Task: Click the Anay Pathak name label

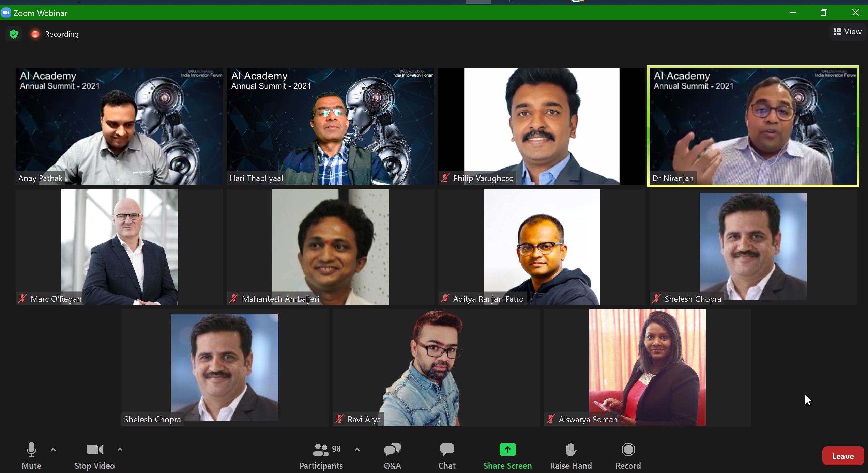Action: 41,178
